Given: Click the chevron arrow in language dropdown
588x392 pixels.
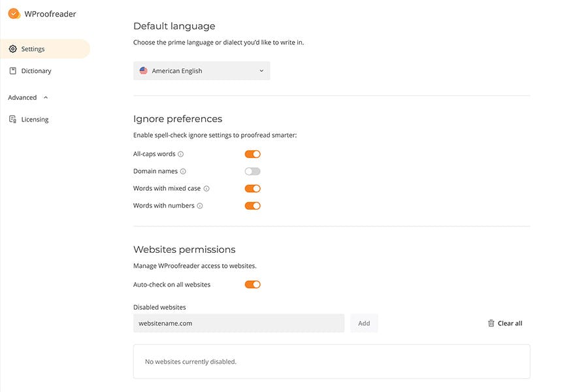Looking at the screenshot, I should (261, 71).
